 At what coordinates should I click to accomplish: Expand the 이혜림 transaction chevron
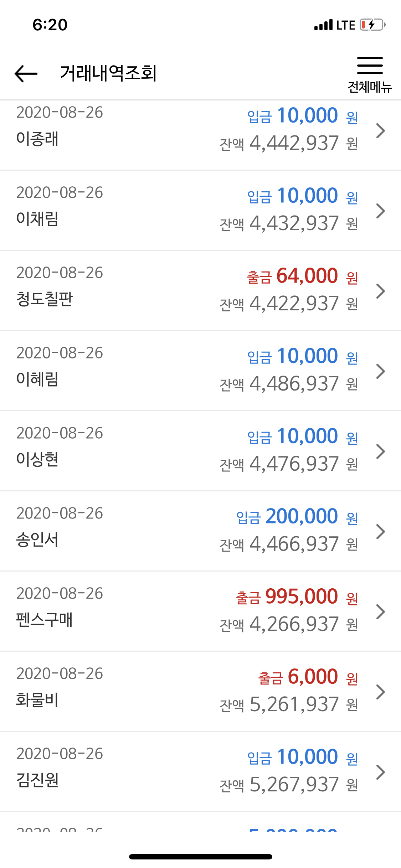pyautogui.click(x=381, y=371)
